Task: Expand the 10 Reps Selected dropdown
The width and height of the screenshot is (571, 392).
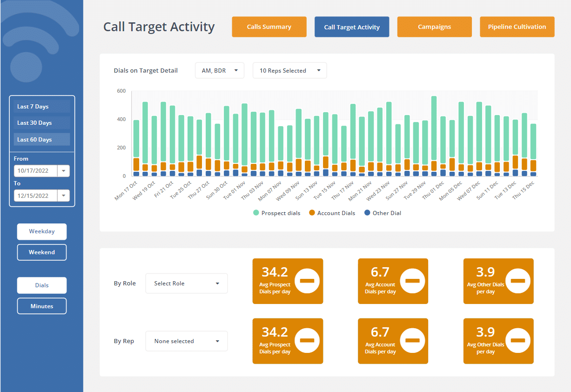Action: (x=289, y=70)
